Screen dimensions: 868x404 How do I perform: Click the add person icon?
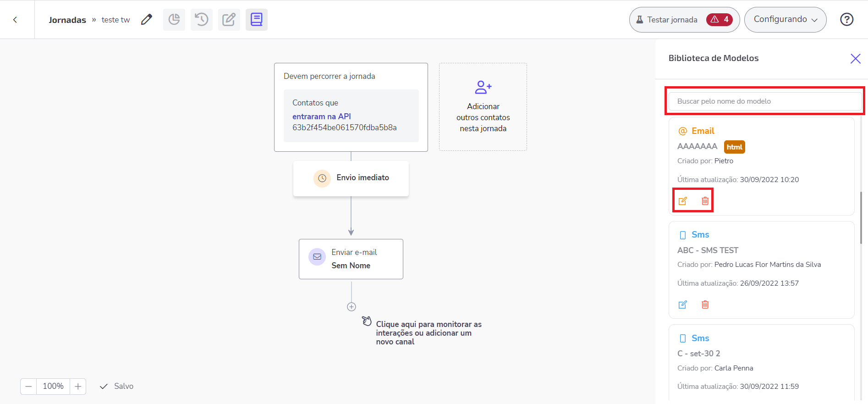(x=483, y=87)
